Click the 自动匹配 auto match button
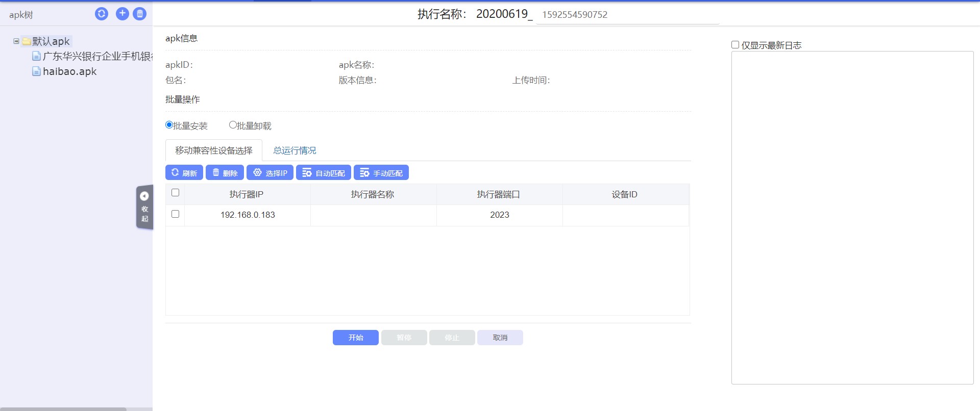Viewport: 980px width, 411px height. coord(324,173)
